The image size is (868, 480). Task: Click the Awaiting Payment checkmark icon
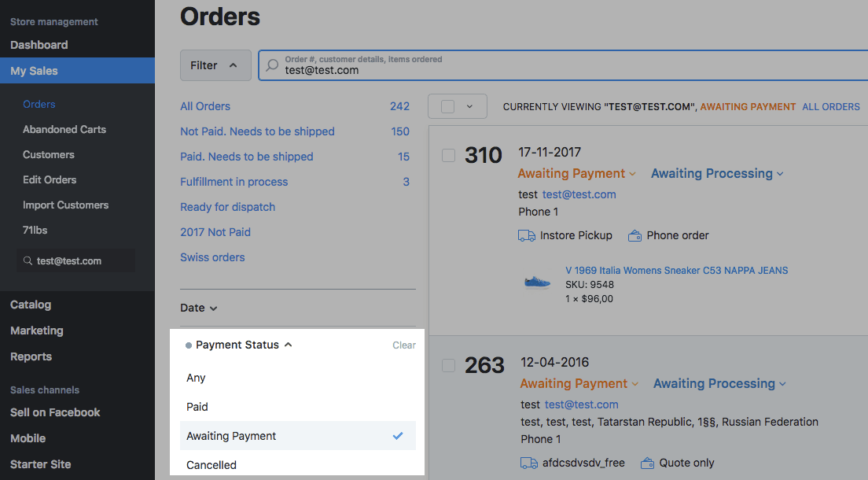(x=398, y=436)
